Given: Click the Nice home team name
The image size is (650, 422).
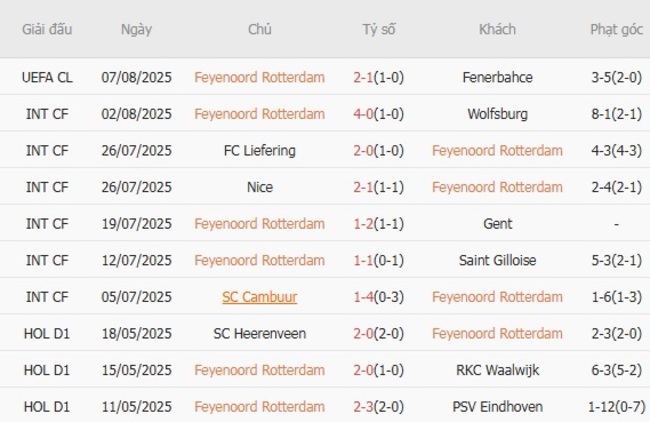Looking at the screenshot, I should click(x=259, y=187).
